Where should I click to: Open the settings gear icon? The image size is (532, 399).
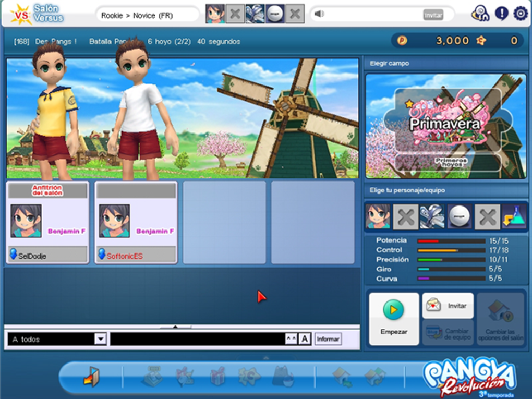520,14
